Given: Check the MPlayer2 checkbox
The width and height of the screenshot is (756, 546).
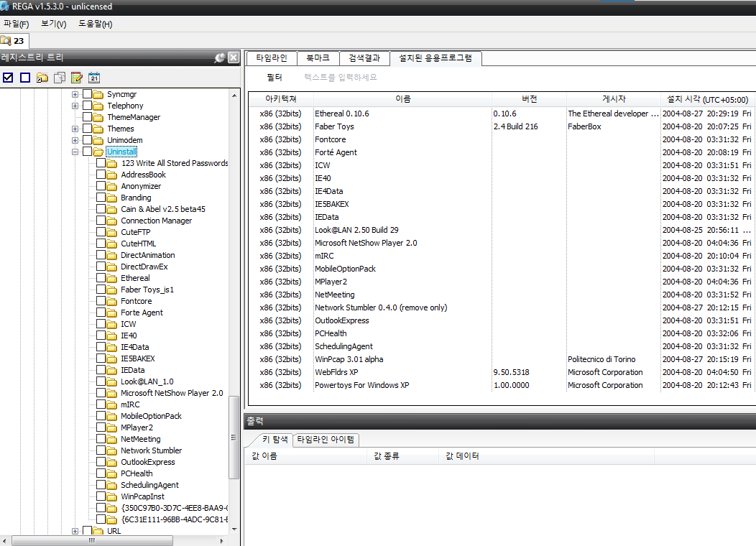Looking at the screenshot, I should pyautogui.click(x=101, y=427).
